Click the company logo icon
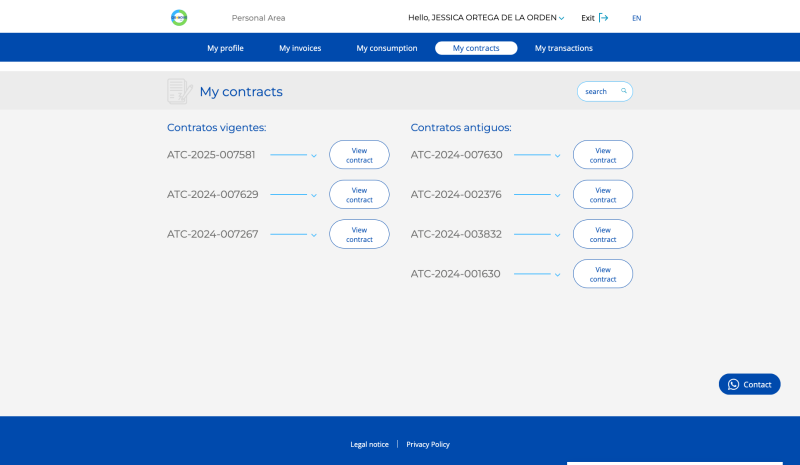 click(x=179, y=17)
